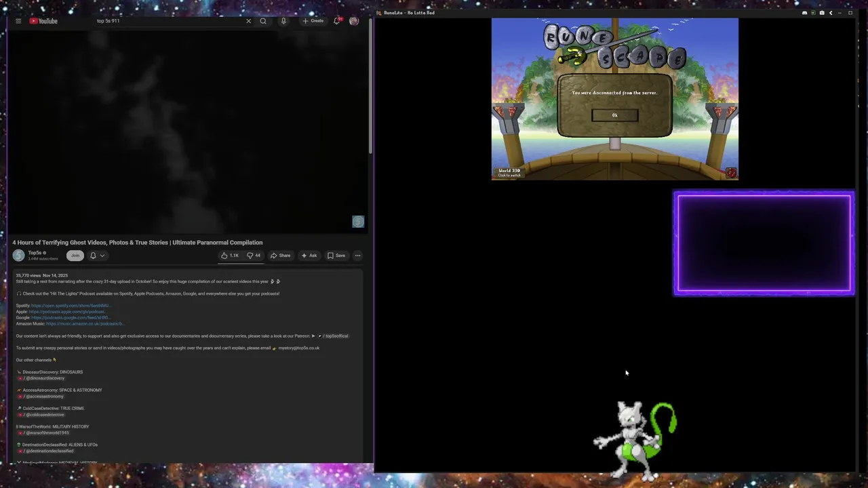Click the green sign-in icon in RuneLite title bar
This screenshot has height=488, width=868.
[x=813, y=13]
